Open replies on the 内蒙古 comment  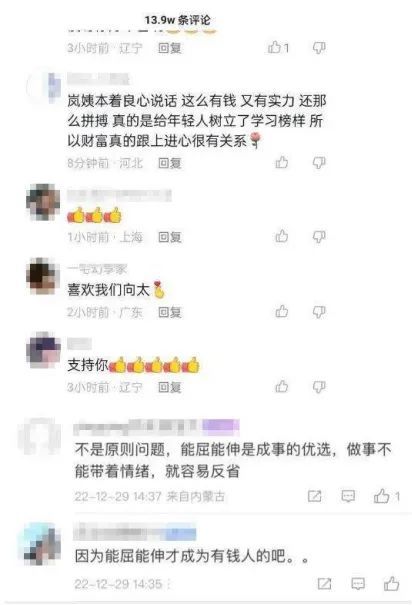click(x=348, y=496)
